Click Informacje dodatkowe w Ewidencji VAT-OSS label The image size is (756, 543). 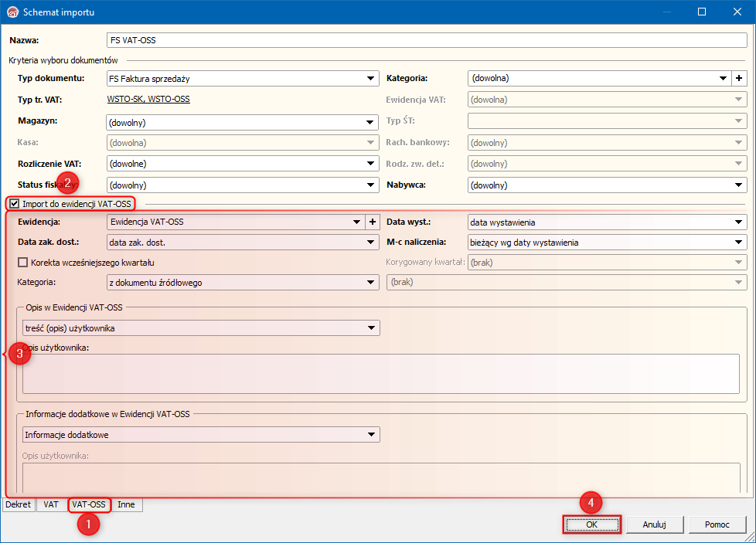click(107, 414)
